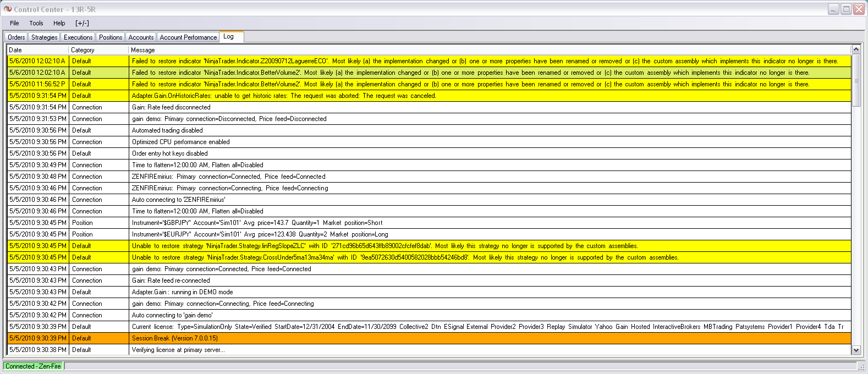Viewport: 868px width, 374px height.
Task: Select the 'Current license' message row
Action: 429,327
